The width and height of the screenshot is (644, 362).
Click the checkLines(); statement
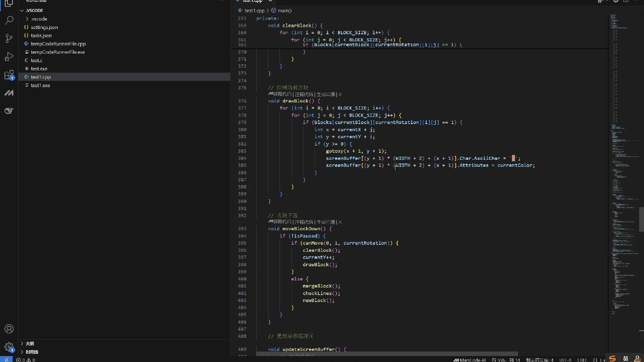[x=321, y=293]
